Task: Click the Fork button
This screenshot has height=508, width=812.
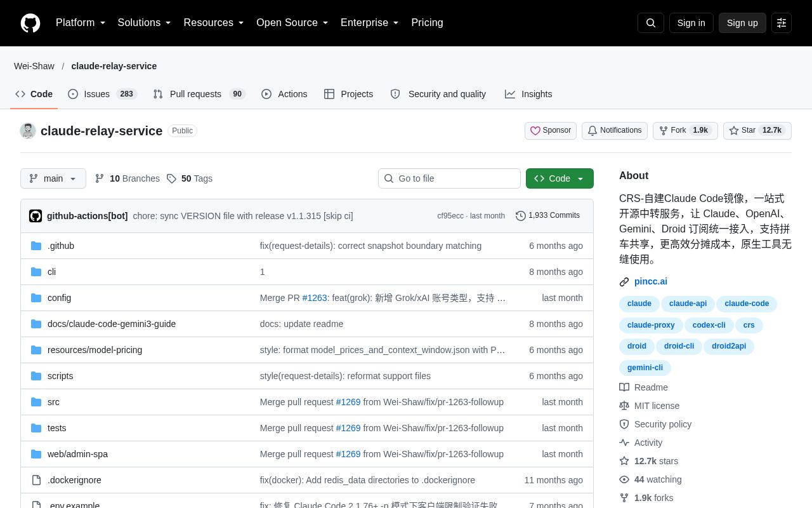Action: click(x=685, y=131)
